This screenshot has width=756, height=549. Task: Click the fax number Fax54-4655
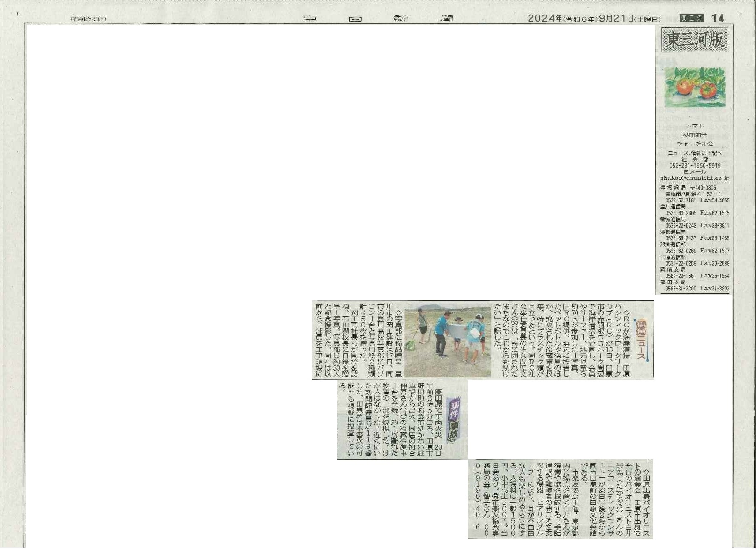pyautogui.click(x=715, y=200)
